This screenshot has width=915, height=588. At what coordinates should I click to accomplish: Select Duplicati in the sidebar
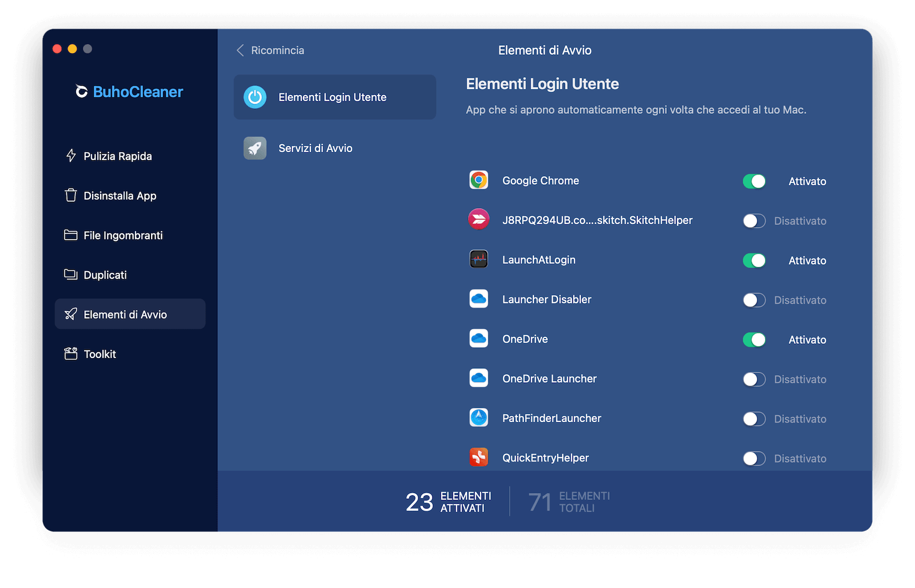coord(130,275)
